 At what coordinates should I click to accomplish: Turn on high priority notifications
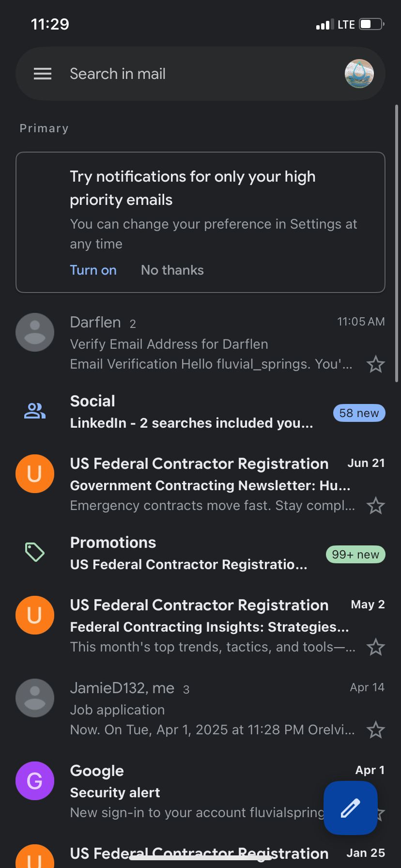pyautogui.click(x=93, y=270)
